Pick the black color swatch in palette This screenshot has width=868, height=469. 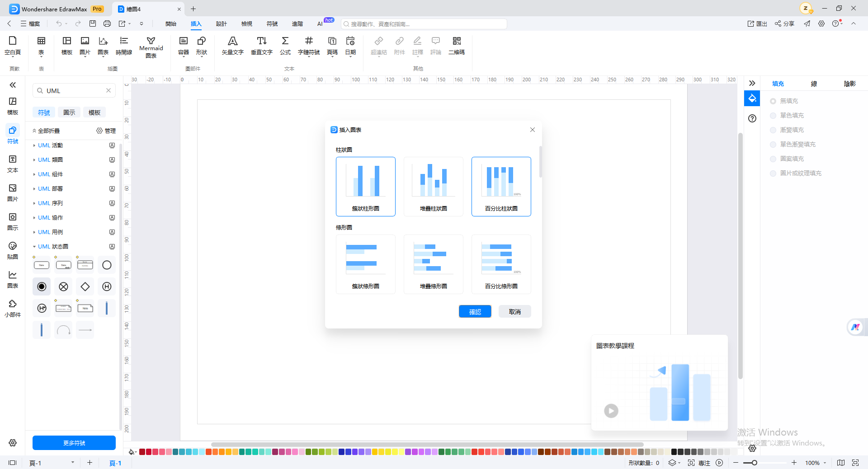(x=674, y=452)
